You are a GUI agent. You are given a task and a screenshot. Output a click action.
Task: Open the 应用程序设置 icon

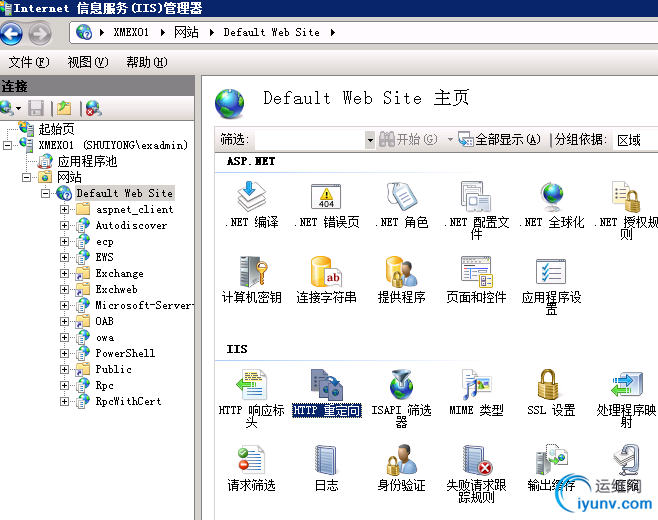point(551,272)
